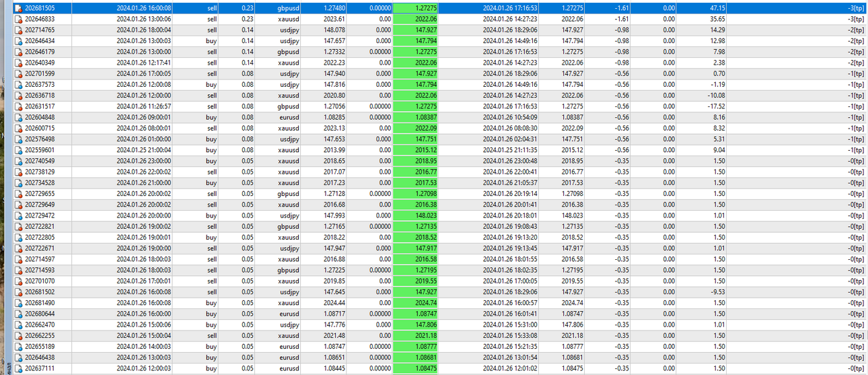
Task: Click open time 2024.01.25 21:00:04
Action: pyautogui.click(x=143, y=150)
